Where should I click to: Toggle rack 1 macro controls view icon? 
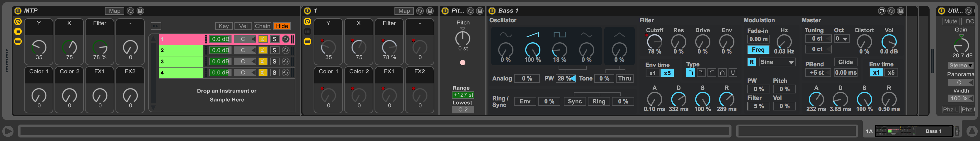coord(307,21)
